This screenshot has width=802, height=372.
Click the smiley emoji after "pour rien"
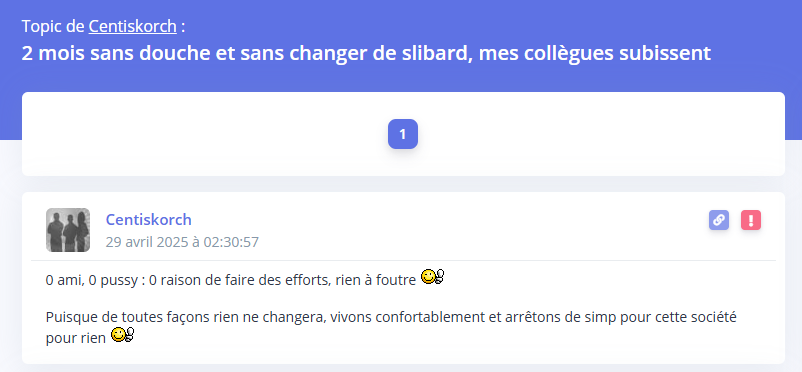tap(122, 335)
